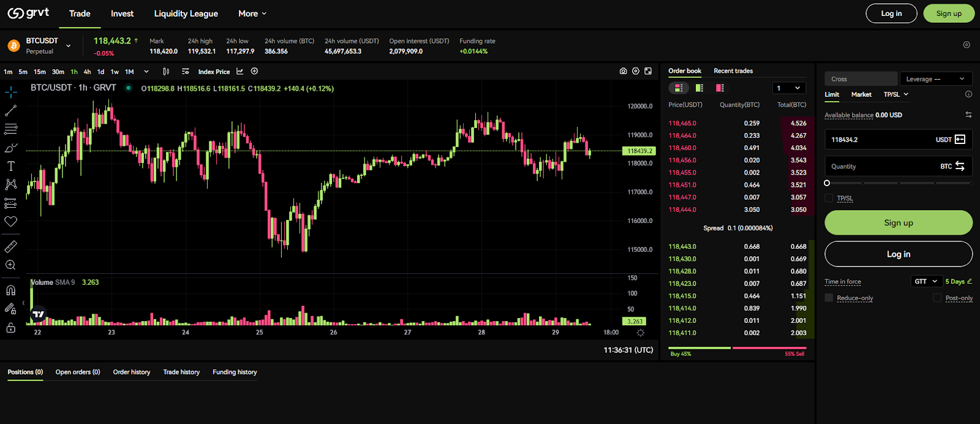This screenshot has width=980, height=424.
Task: Enable the Post-only checkbox
Action: point(937,298)
